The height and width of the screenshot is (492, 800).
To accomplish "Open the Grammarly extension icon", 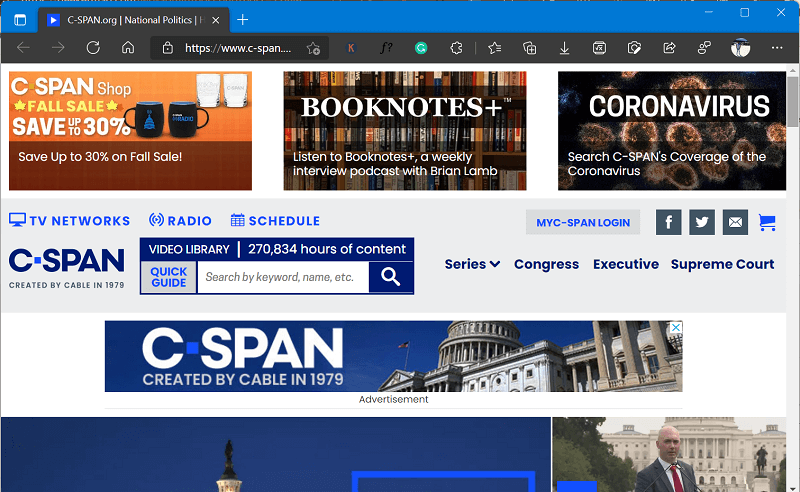I will pos(421,48).
